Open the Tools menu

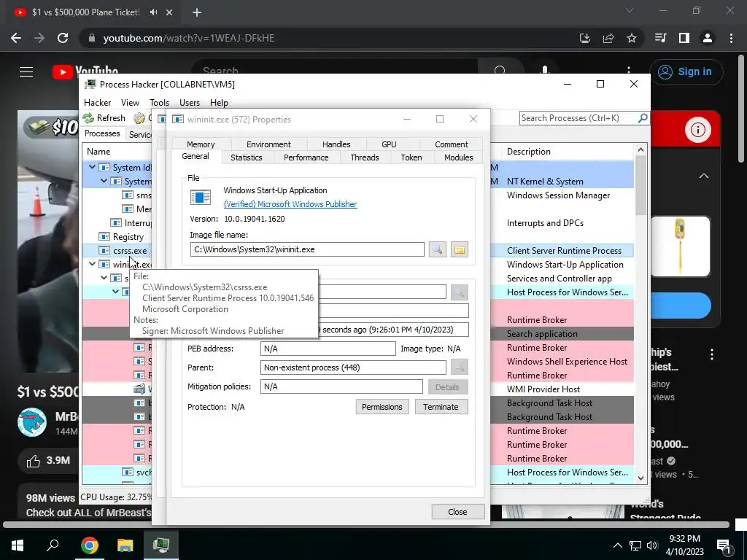pos(159,102)
